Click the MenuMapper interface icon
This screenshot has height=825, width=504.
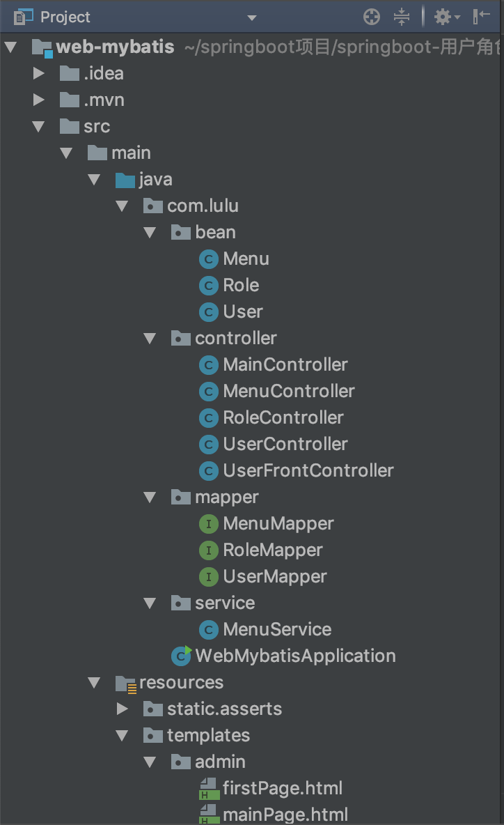[208, 523]
